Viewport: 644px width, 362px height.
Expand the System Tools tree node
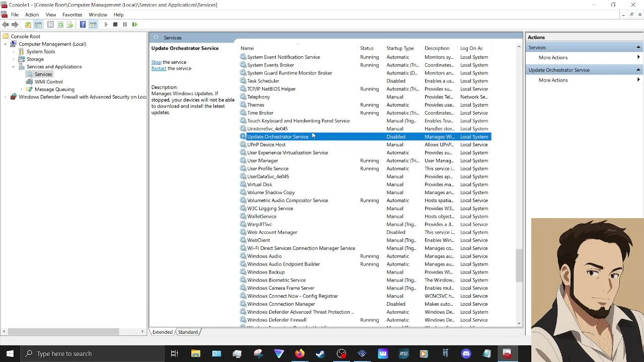[x=14, y=52]
